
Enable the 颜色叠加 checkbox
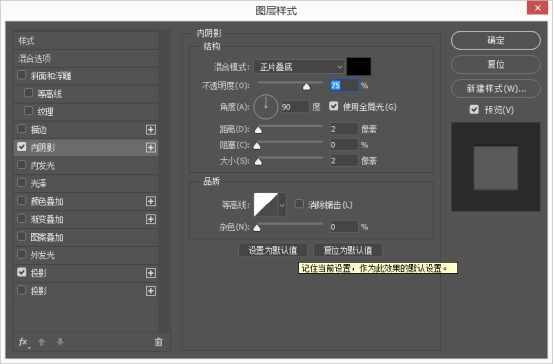(x=22, y=201)
